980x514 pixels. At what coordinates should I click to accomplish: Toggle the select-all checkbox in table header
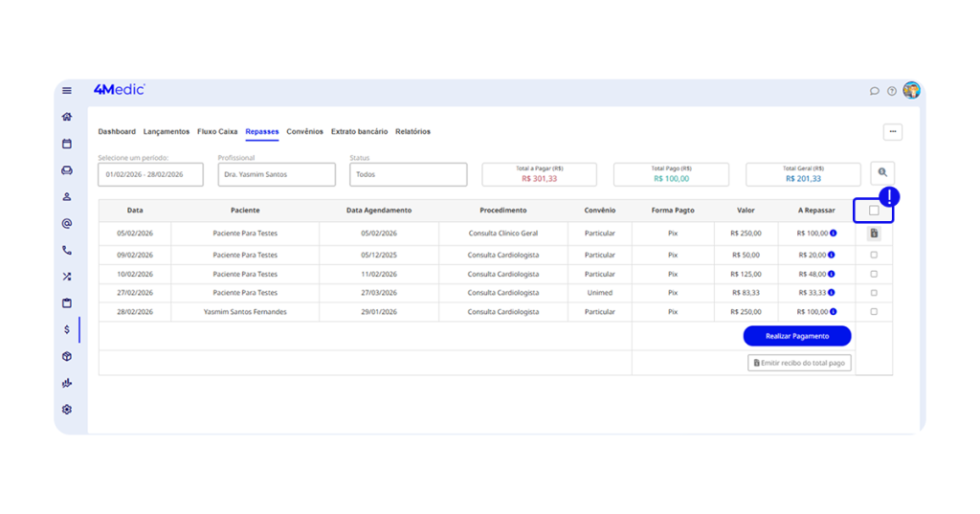(x=874, y=211)
